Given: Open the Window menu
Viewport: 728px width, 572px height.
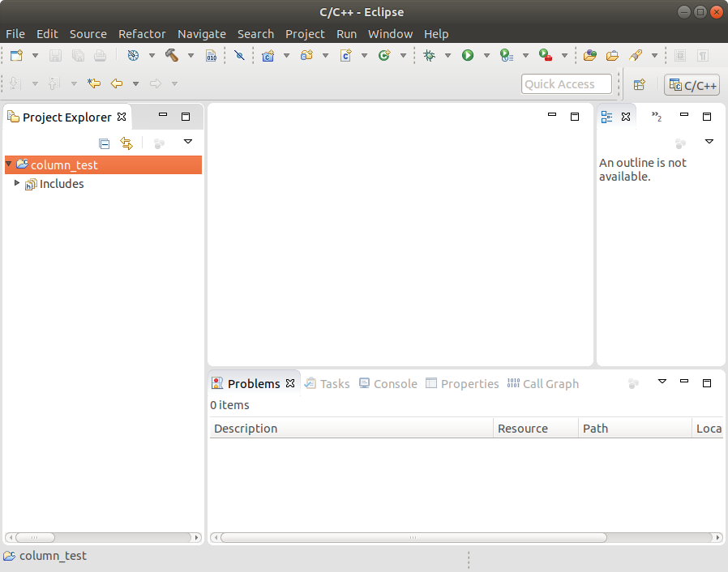Looking at the screenshot, I should 390,34.
